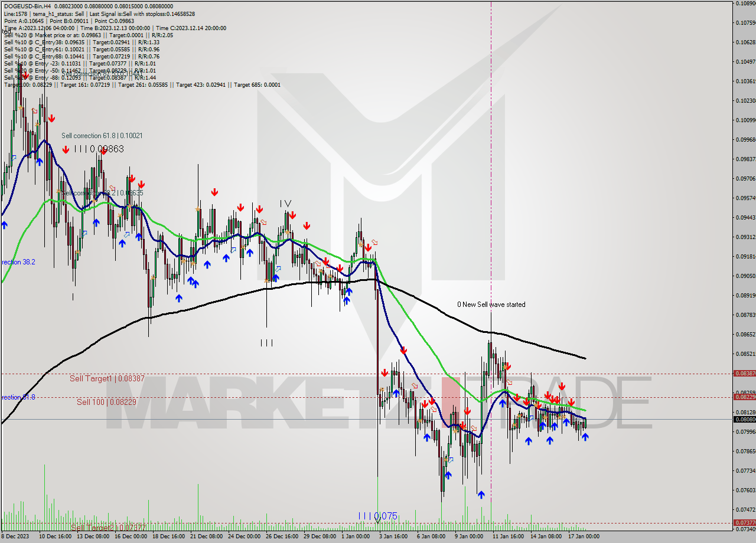
Task: Click the 0.09574 price axis value
Action: (745, 198)
